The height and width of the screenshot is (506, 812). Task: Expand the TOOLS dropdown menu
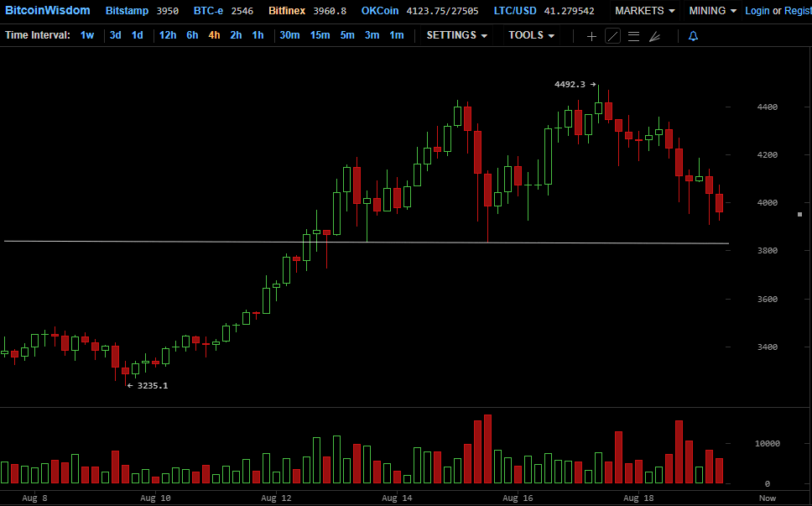click(x=531, y=35)
